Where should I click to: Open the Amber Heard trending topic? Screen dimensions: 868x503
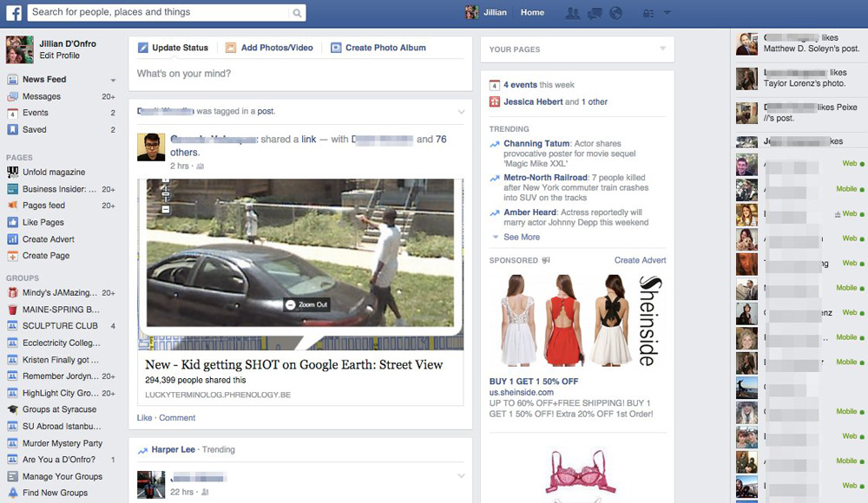[529, 212]
